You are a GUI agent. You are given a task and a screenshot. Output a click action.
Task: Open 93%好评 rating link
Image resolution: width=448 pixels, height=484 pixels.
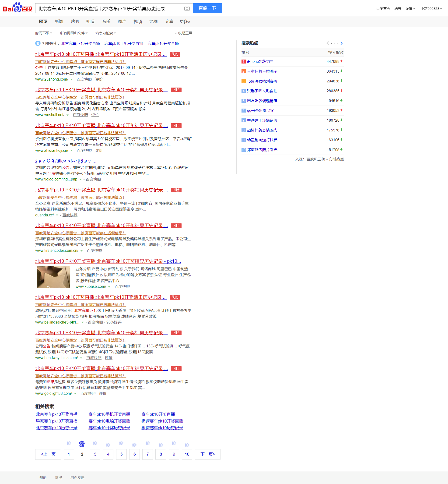click(114, 322)
